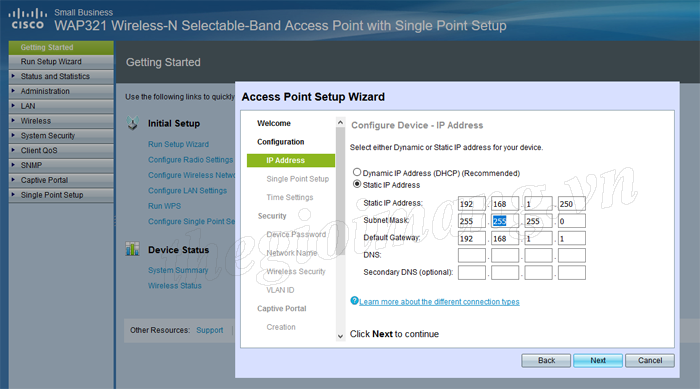The image size is (700, 389).
Task: Click the Cisco logo in the header
Action: click(28, 19)
